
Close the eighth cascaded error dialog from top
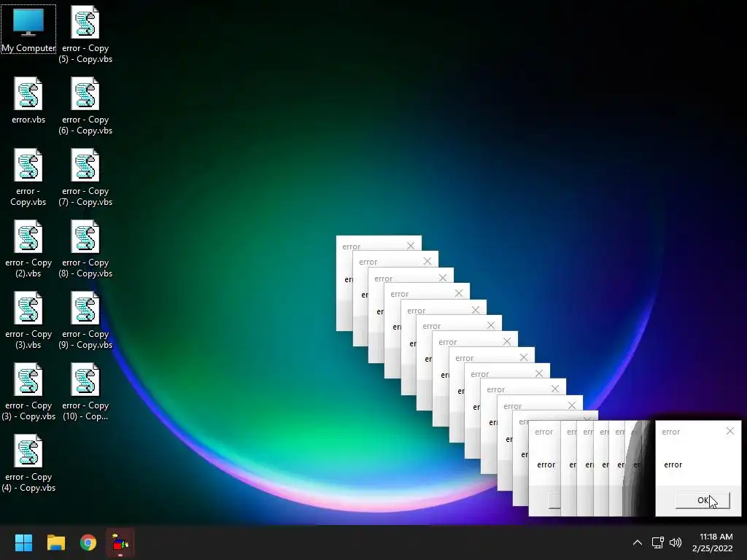pos(524,357)
